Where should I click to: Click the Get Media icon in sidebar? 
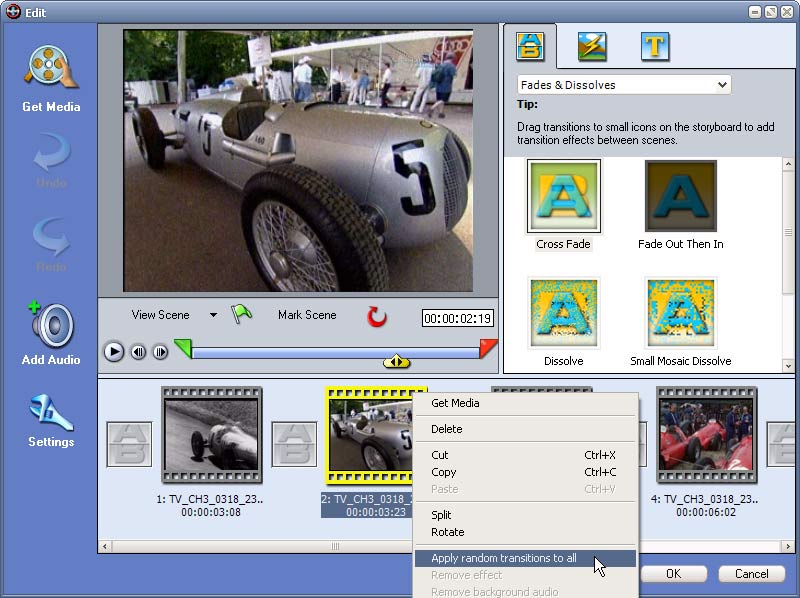[51, 69]
